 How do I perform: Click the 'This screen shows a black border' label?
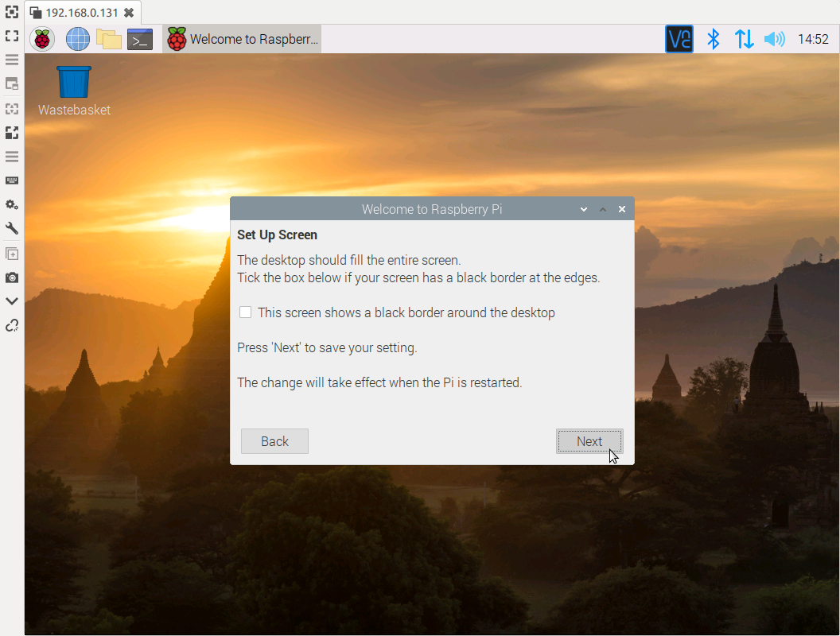coord(406,312)
